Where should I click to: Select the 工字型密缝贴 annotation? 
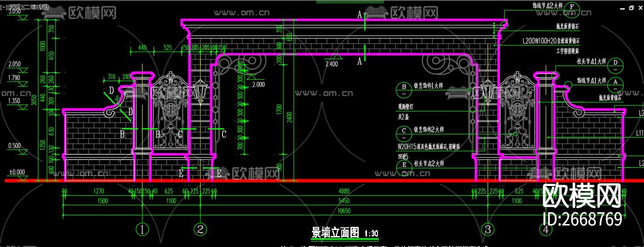point(568,51)
